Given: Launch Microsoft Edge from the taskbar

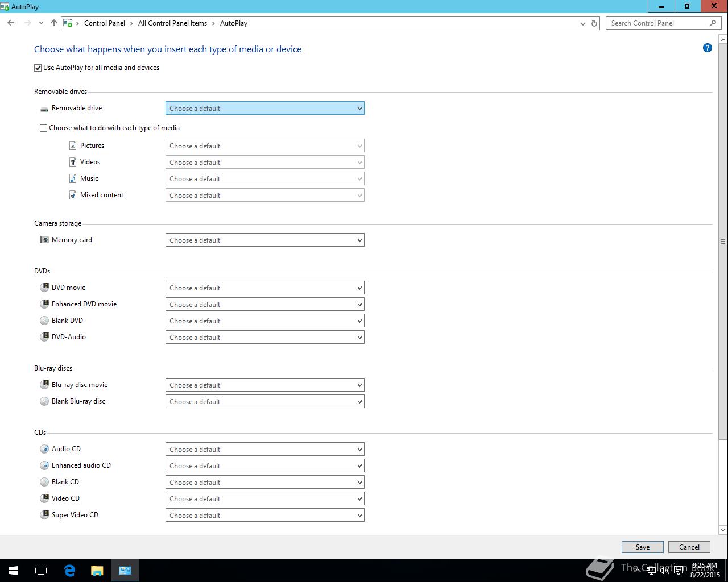Looking at the screenshot, I should 69,571.
